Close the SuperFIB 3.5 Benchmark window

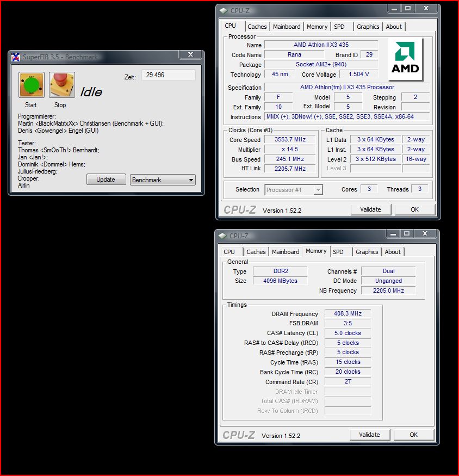tap(190, 54)
